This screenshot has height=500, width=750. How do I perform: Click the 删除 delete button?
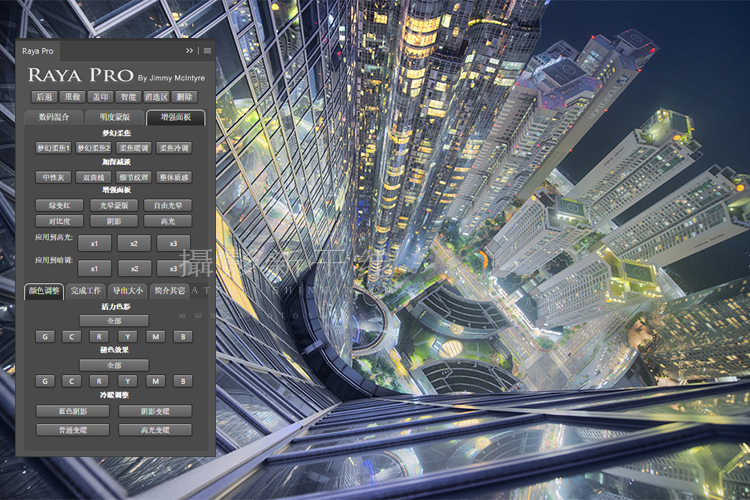(184, 97)
